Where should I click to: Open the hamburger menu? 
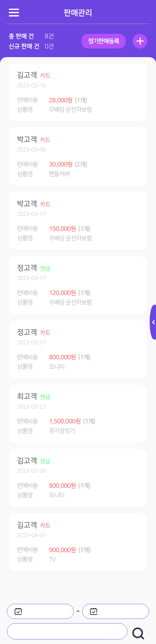click(x=14, y=13)
